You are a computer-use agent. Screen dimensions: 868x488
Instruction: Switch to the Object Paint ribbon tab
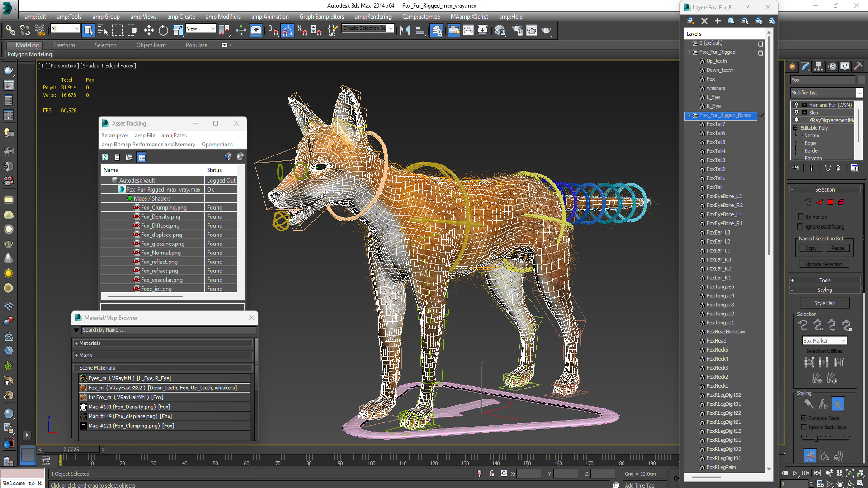point(151,45)
